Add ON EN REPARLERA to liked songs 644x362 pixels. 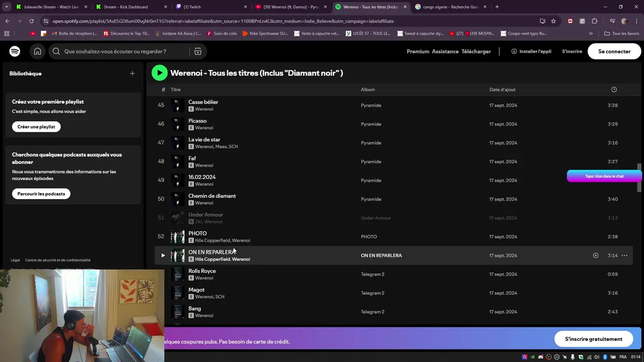tap(595, 255)
